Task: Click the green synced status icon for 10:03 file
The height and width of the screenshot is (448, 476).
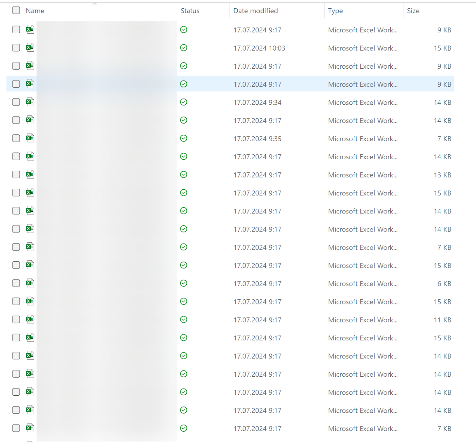Action: tap(184, 48)
